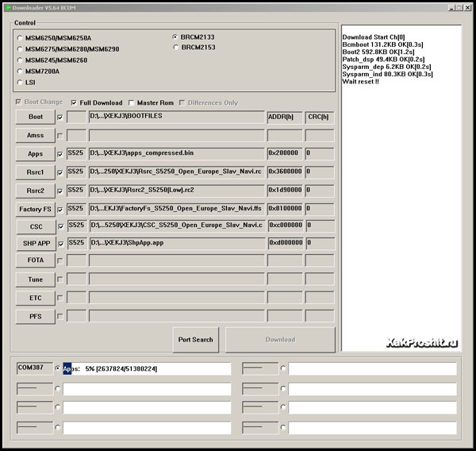Check the checkbox next to FOTA
The image size is (476, 451).
tap(59, 261)
